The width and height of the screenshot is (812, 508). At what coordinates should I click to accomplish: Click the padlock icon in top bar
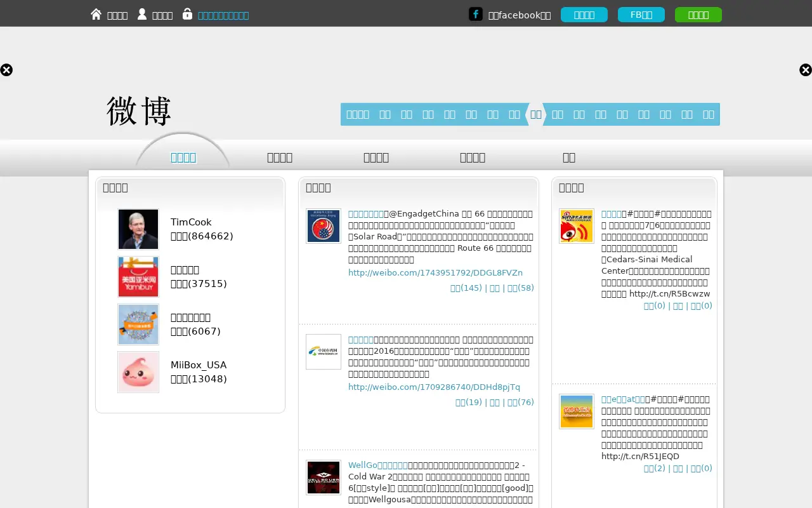coord(187,14)
